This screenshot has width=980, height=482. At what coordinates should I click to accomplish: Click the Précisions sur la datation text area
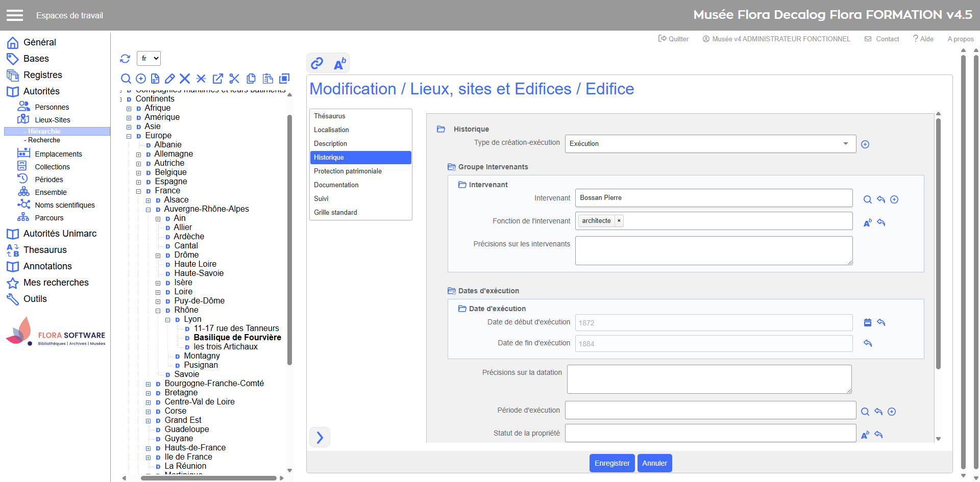click(x=708, y=379)
